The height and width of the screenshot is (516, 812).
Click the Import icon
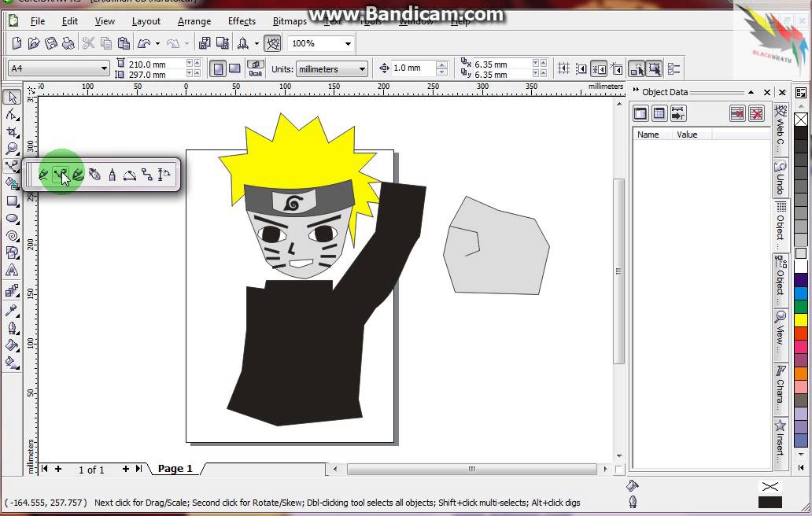click(205, 43)
